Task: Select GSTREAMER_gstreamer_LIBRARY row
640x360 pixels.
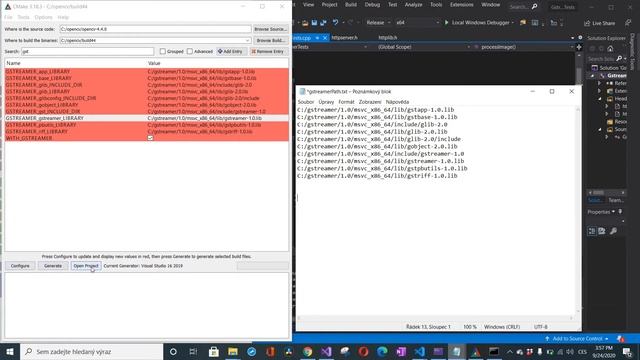Action: [x=147, y=118]
